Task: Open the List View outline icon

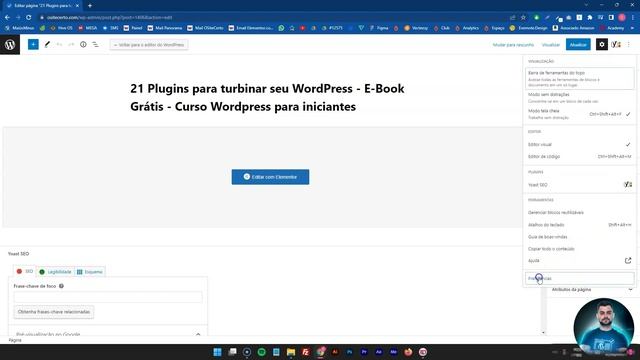Action: pyautogui.click(x=95, y=44)
